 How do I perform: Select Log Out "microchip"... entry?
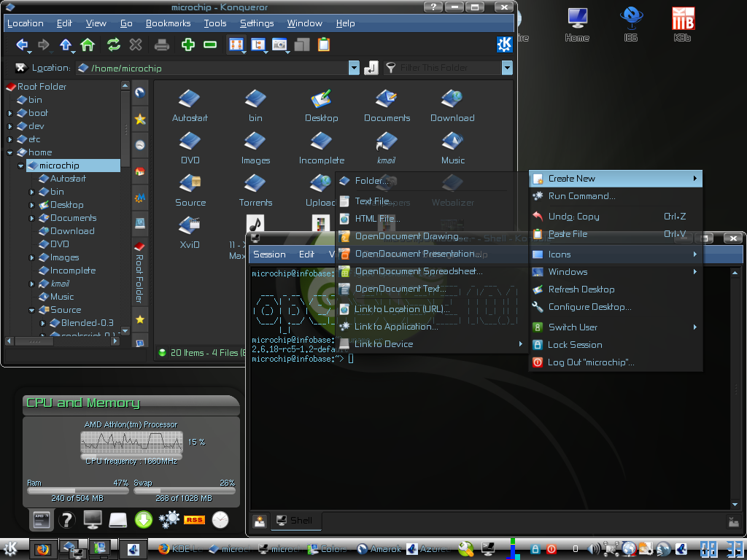tap(616, 362)
